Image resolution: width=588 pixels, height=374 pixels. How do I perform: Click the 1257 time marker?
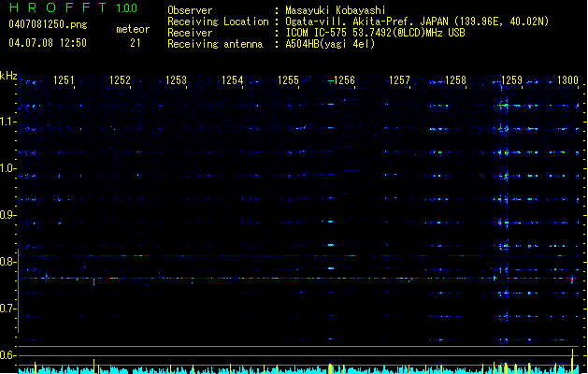point(399,80)
